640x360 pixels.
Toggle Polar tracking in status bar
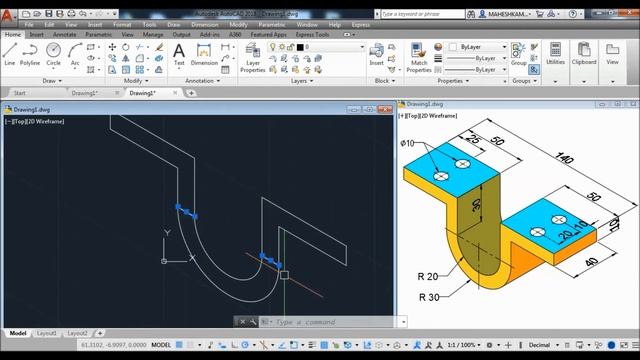pyautogui.click(x=245, y=345)
